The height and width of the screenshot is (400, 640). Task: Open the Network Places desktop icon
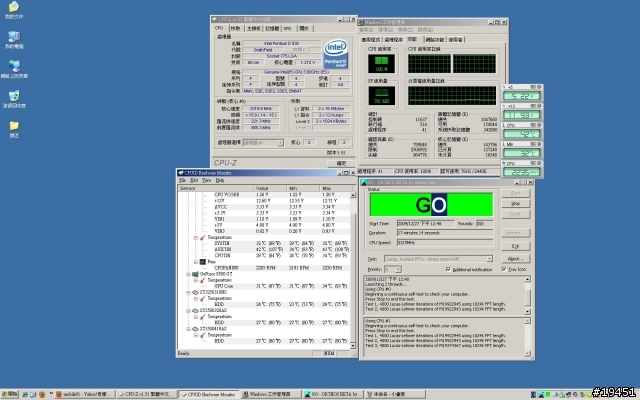click(14, 69)
